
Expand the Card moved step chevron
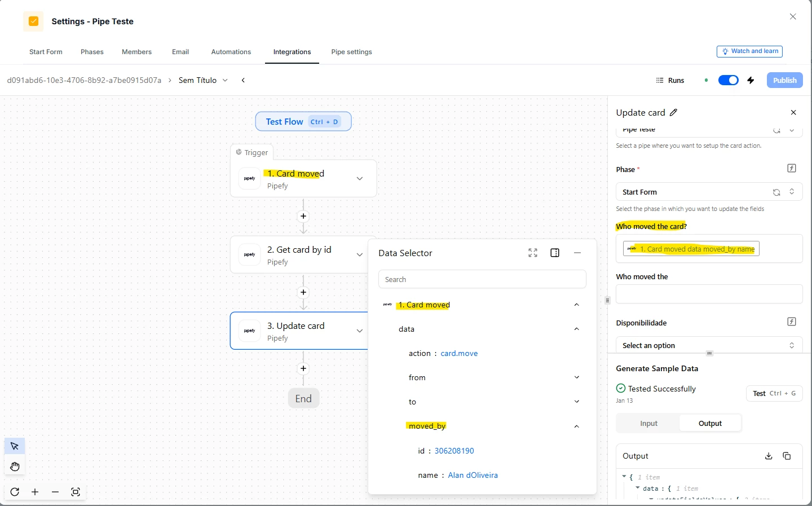point(360,179)
